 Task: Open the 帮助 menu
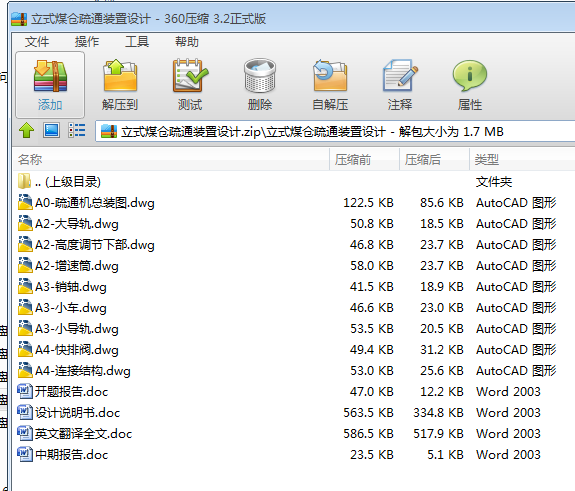click(187, 41)
